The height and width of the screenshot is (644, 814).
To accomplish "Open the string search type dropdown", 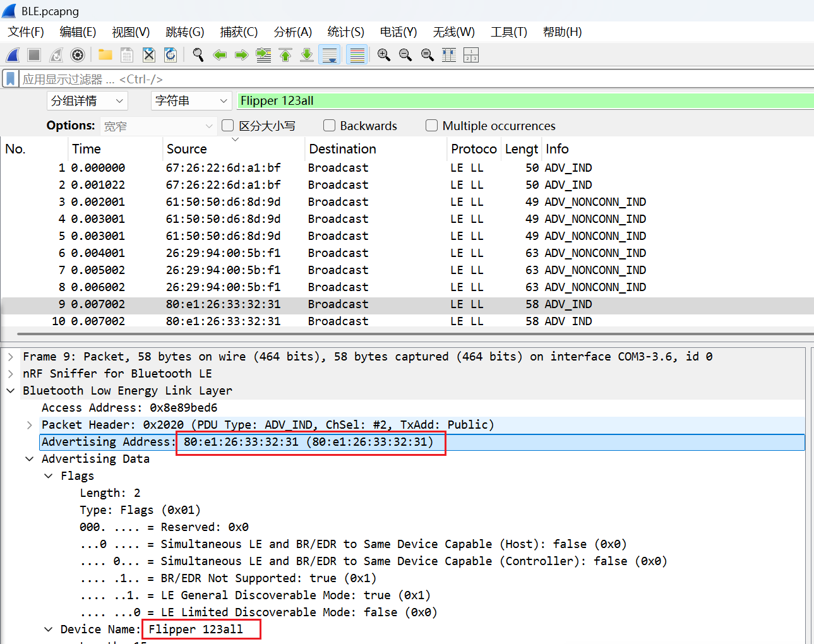I will pos(191,101).
